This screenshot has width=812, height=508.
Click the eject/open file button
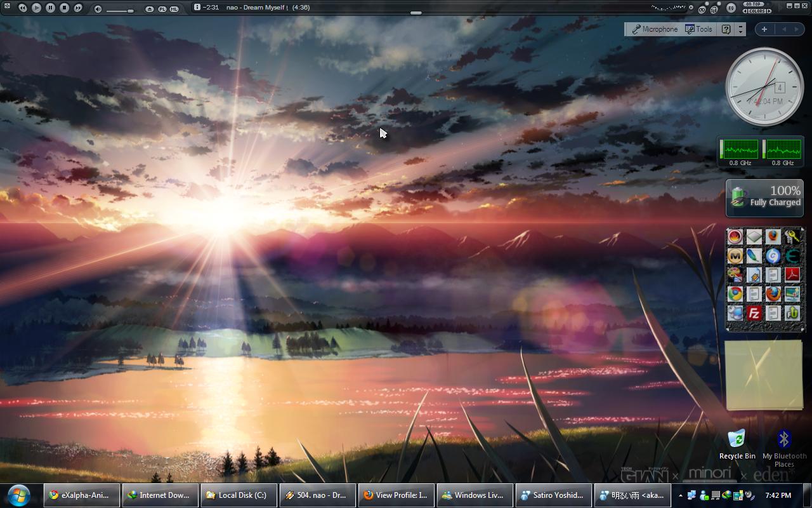(150, 9)
